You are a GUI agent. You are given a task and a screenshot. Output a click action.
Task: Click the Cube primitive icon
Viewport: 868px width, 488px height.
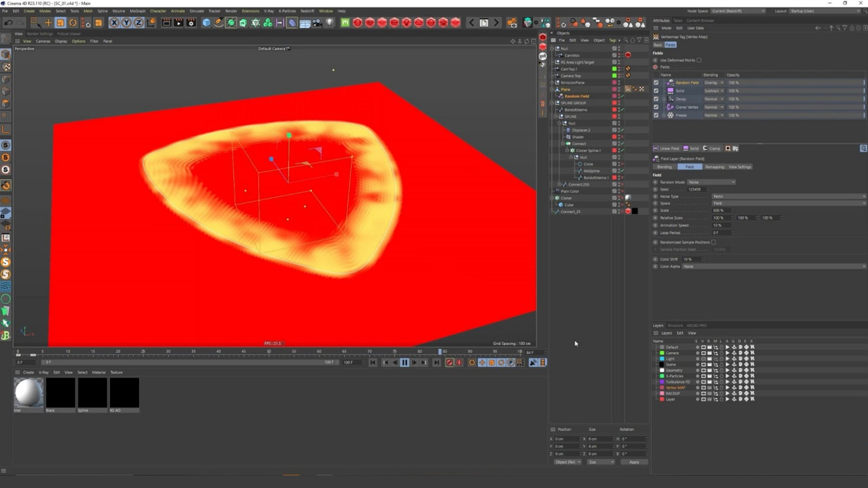206,23
